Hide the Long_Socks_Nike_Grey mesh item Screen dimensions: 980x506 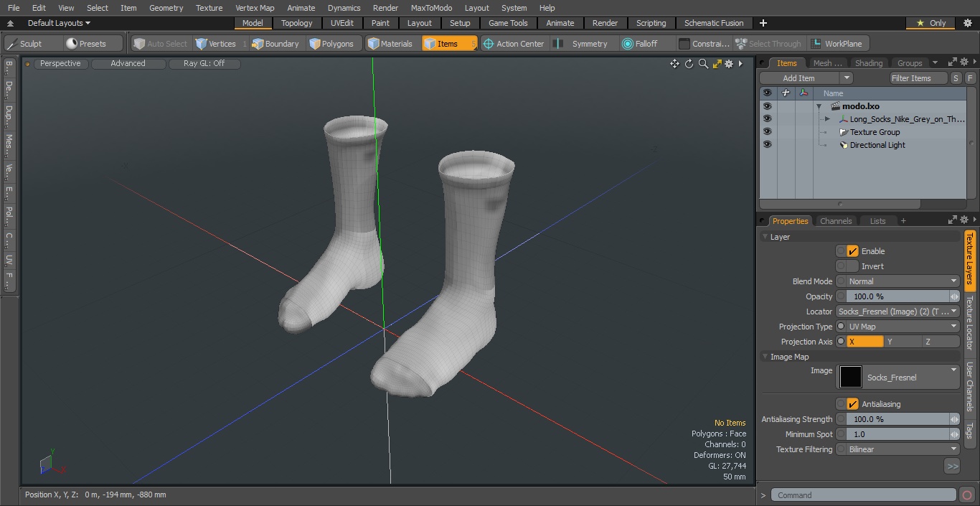pos(767,119)
